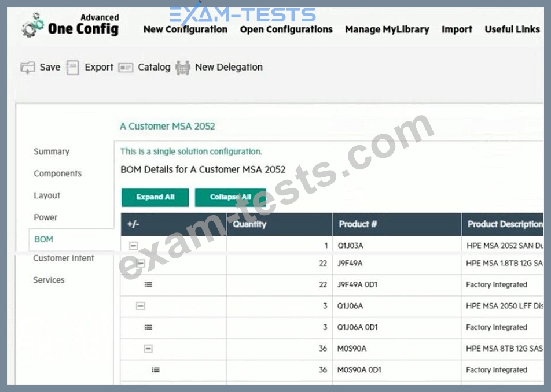Switch to the Customer Intent tab

[64, 258]
